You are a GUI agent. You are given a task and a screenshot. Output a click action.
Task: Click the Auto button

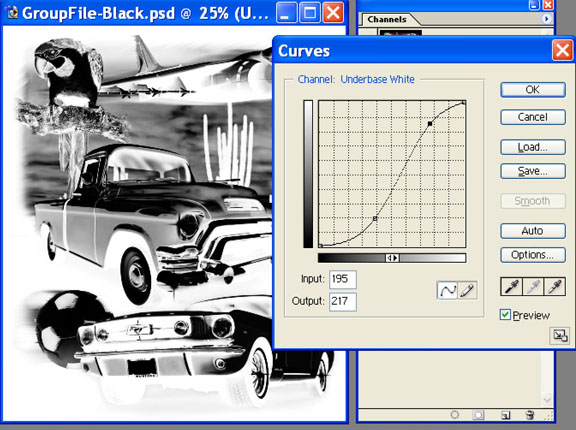pos(533,231)
